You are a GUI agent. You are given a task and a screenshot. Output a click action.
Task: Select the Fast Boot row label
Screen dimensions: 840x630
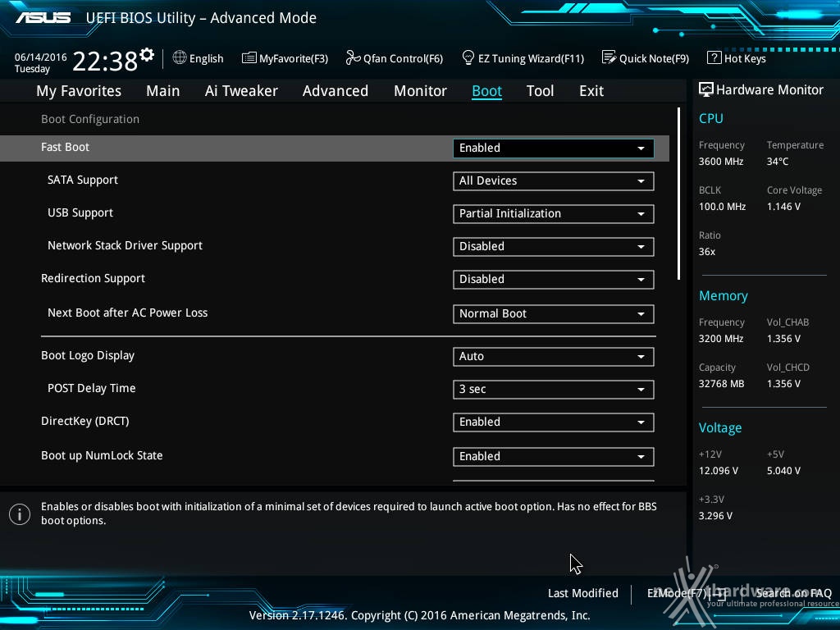coord(65,148)
